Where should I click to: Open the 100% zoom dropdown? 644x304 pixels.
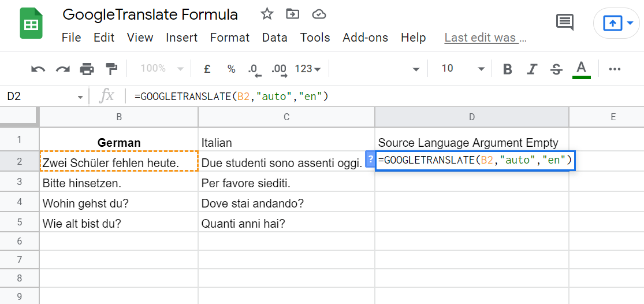(x=162, y=69)
